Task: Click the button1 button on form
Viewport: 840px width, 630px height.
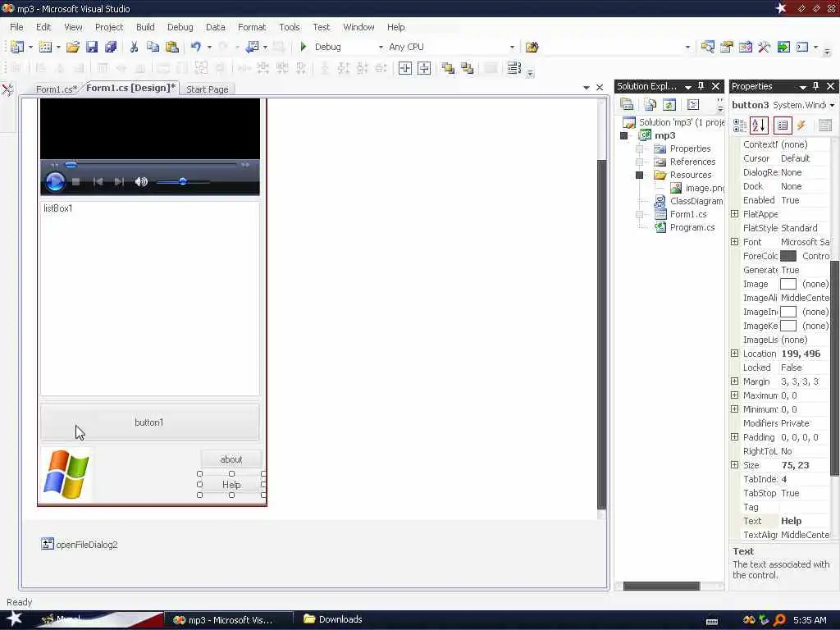Action: click(149, 422)
